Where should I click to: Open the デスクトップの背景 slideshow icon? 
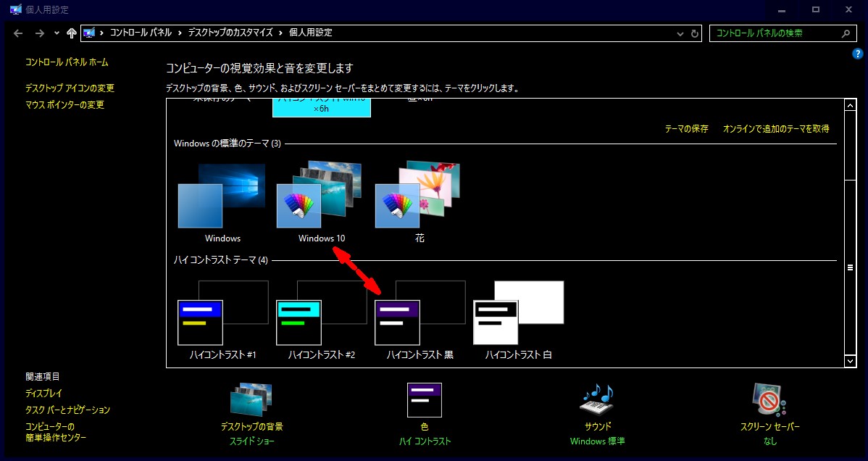click(x=251, y=400)
